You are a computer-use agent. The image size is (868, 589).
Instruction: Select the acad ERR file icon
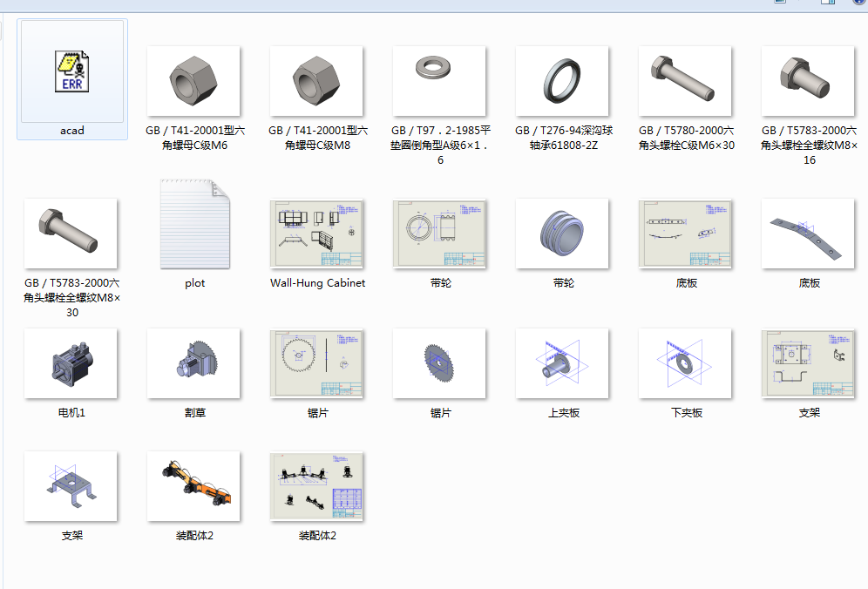click(x=72, y=71)
